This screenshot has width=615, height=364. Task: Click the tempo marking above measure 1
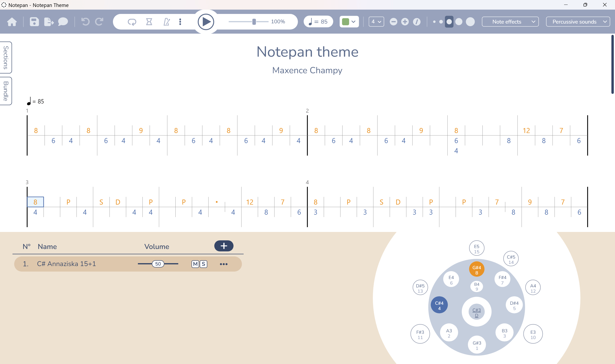pos(35,101)
